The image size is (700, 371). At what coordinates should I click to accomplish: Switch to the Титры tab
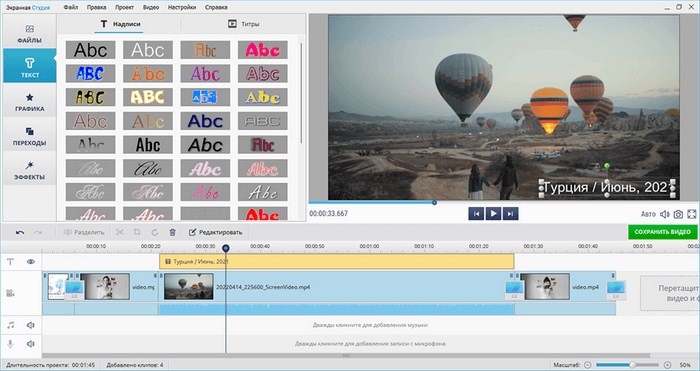point(244,24)
